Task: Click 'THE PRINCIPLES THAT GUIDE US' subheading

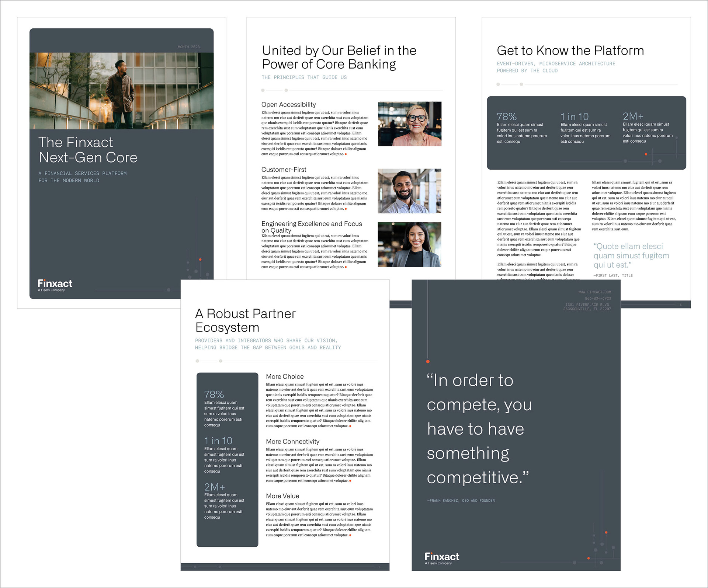Action: (x=304, y=77)
